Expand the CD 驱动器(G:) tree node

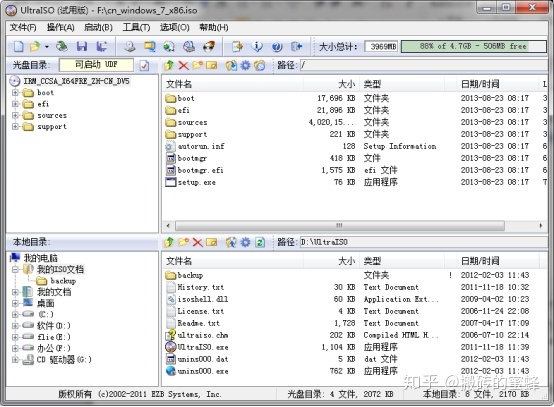[x=15, y=360]
